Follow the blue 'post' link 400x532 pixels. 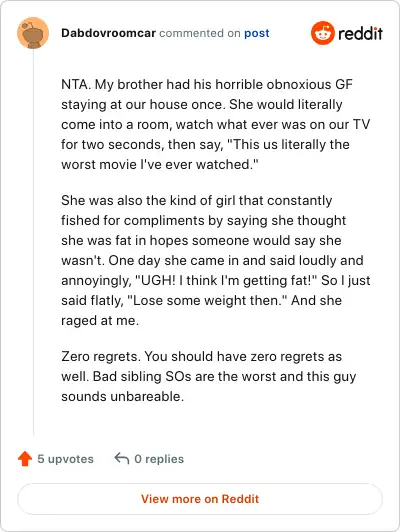click(257, 33)
